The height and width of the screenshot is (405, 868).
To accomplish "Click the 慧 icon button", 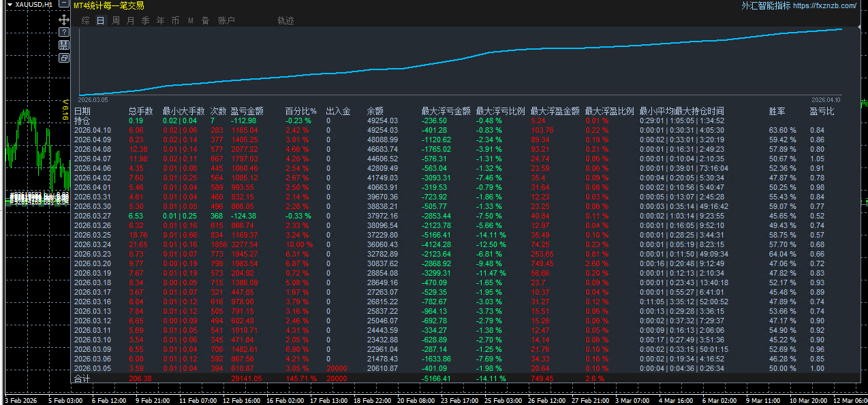I will click(64, 45).
